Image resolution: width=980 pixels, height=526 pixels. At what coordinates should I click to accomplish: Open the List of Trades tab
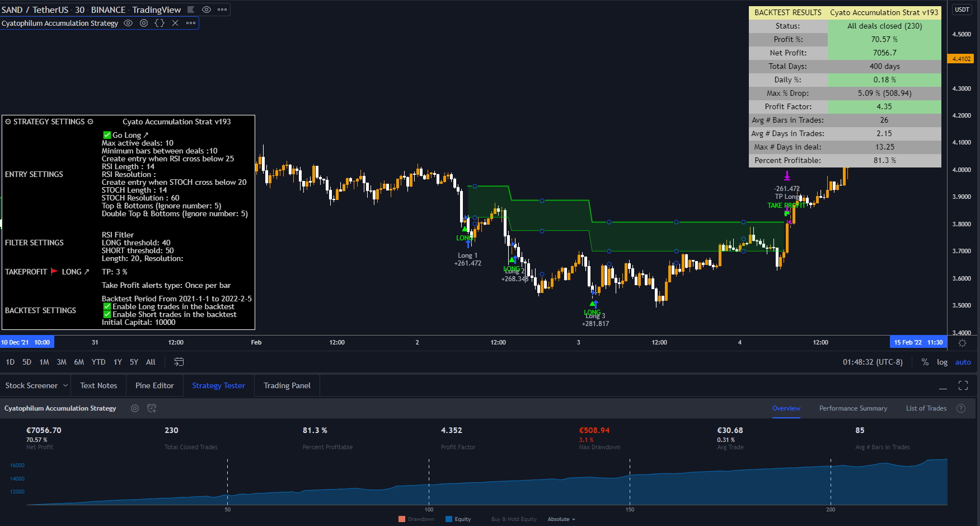(926, 408)
